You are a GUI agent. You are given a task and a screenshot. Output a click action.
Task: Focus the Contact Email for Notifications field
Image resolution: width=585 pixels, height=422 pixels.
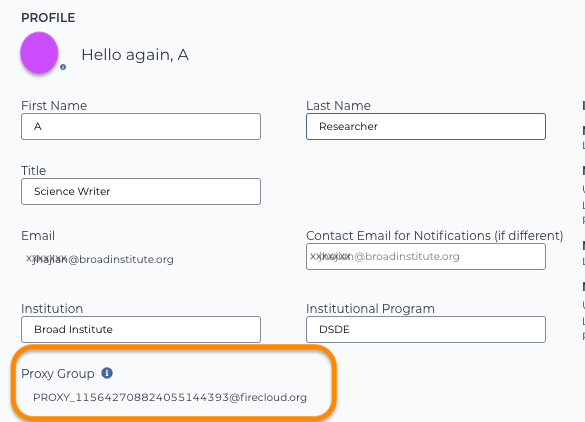point(426,256)
